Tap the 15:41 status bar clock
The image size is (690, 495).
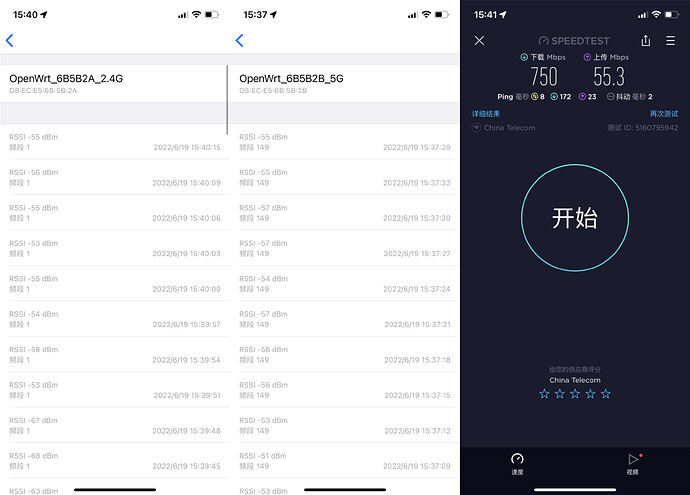485,15
